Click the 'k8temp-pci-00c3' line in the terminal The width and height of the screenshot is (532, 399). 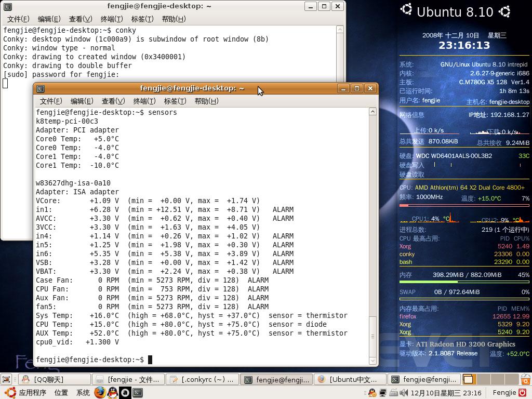click(x=67, y=121)
